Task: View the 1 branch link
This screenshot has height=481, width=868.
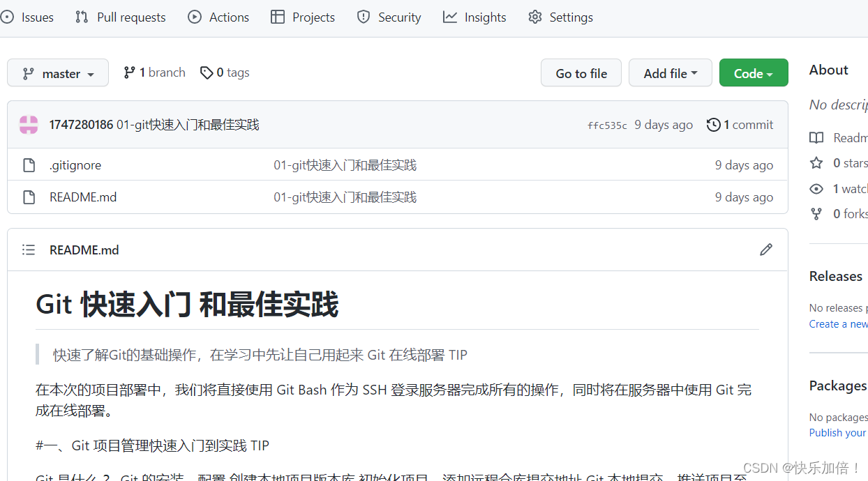Action: (154, 72)
